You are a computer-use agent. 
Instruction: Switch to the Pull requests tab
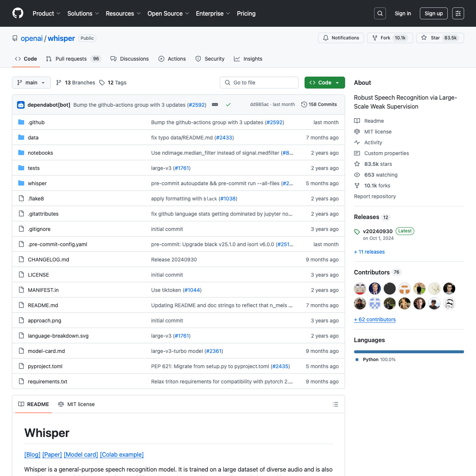tap(73, 59)
